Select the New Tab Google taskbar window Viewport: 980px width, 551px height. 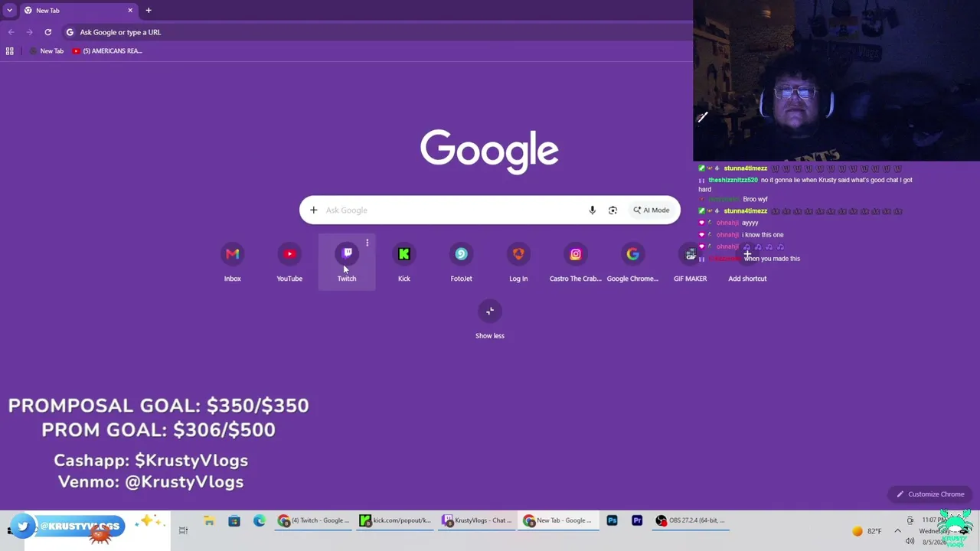(557, 521)
